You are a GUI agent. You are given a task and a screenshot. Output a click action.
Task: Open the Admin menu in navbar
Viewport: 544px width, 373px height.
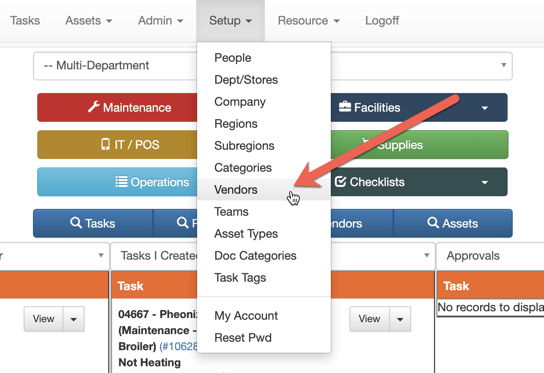(160, 20)
